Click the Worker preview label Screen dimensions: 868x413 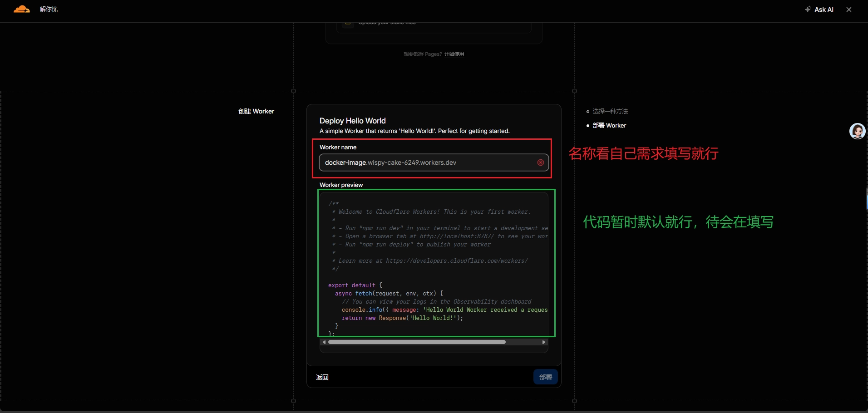(341, 185)
